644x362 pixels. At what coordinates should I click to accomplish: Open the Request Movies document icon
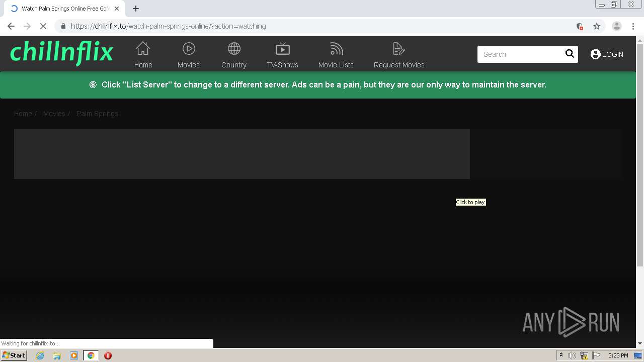pyautogui.click(x=399, y=49)
